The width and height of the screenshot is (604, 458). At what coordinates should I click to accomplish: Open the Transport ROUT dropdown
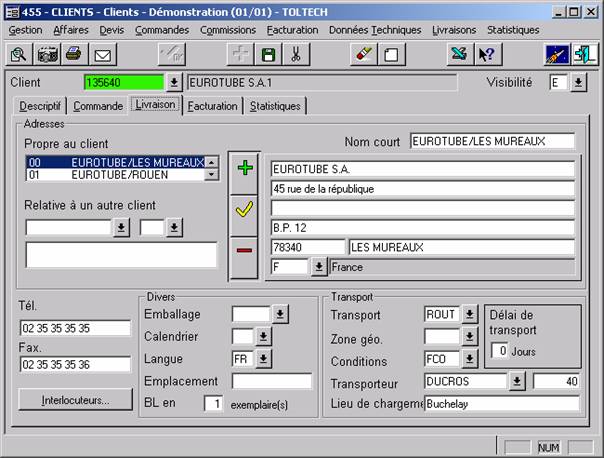coord(470,314)
